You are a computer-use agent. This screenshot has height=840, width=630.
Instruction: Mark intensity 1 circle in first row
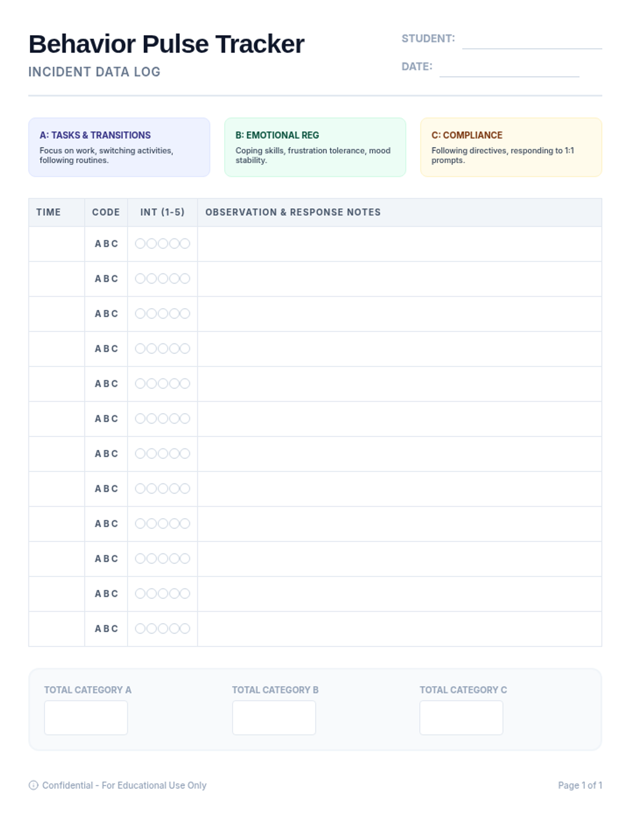click(x=140, y=244)
